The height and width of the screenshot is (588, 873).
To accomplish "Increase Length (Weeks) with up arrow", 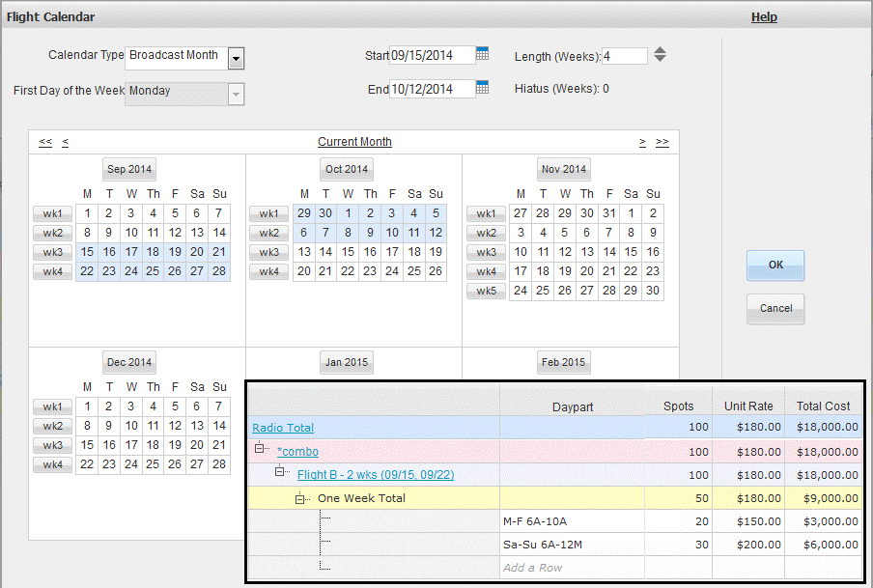I will (660, 50).
